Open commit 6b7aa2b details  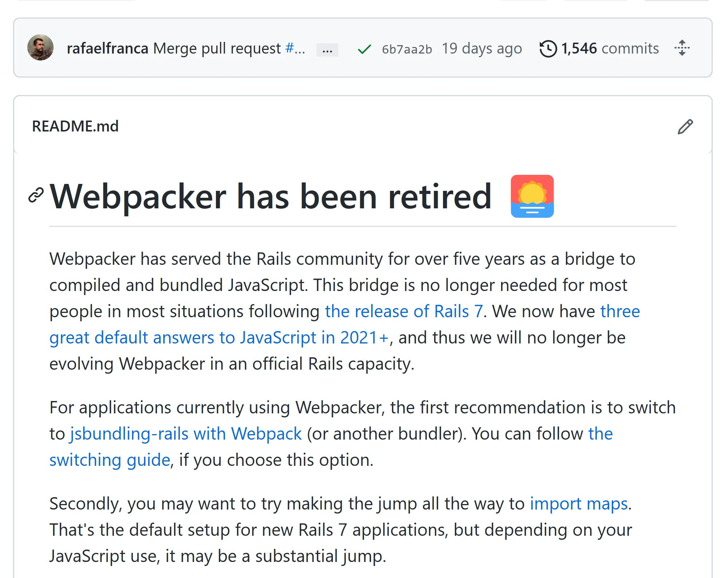pyautogui.click(x=406, y=48)
